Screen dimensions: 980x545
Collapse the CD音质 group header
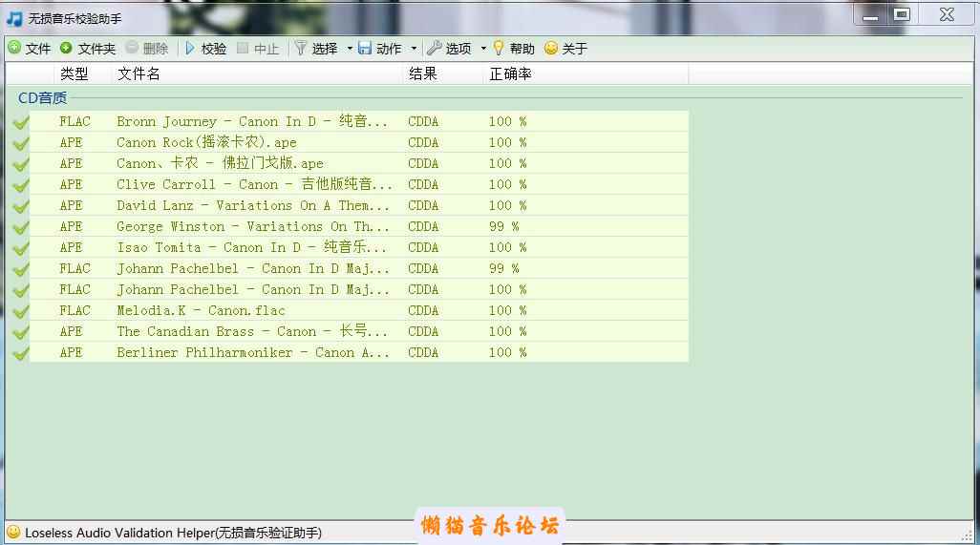tap(42, 97)
